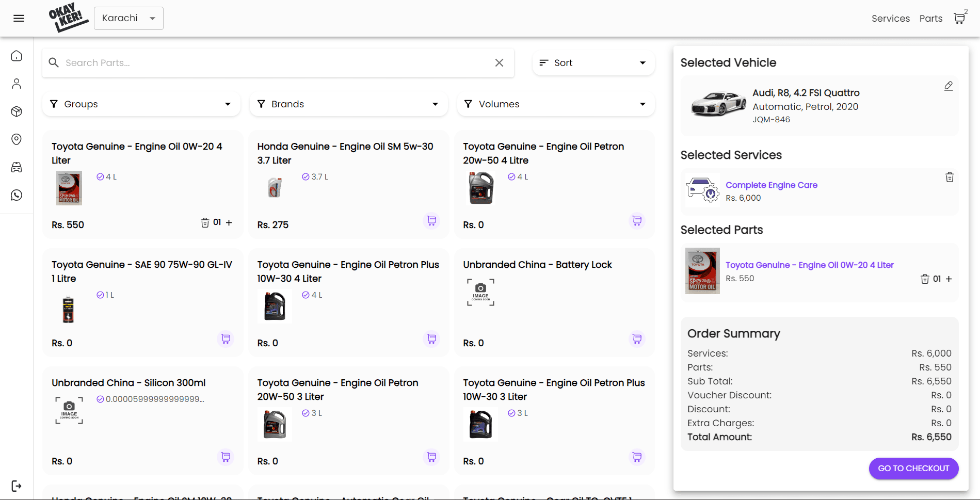Clear the parts search field
This screenshot has height=500, width=980.
pos(499,63)
